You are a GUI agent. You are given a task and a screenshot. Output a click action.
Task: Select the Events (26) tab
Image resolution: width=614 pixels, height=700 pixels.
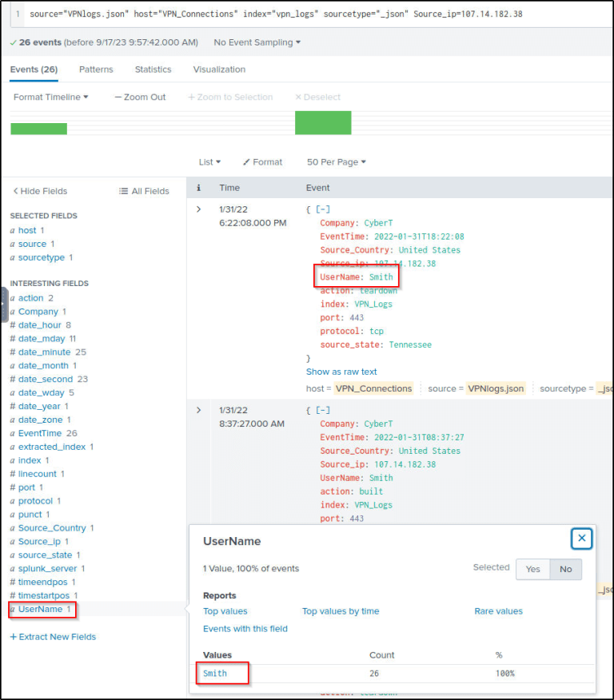(34, 70)
